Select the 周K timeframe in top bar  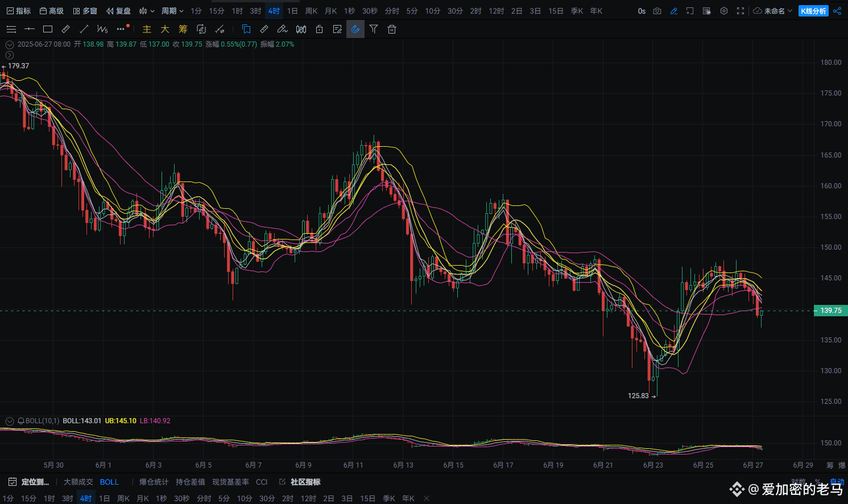(311, 11)
